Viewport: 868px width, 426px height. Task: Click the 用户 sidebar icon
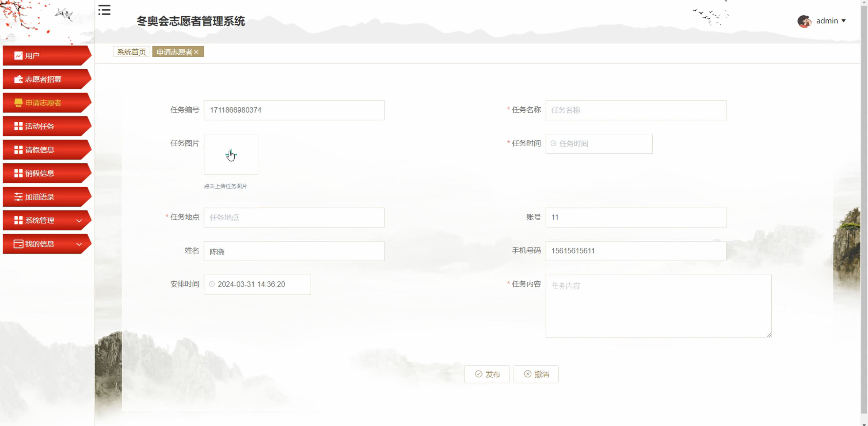click(x=18, y=56)
